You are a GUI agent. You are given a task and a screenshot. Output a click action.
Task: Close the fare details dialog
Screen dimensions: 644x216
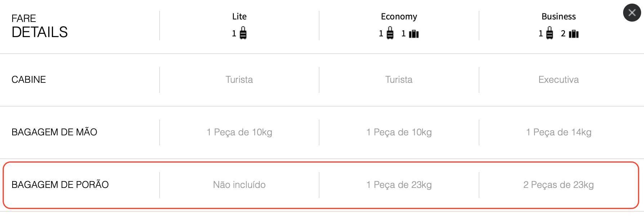tap(632, 13)
